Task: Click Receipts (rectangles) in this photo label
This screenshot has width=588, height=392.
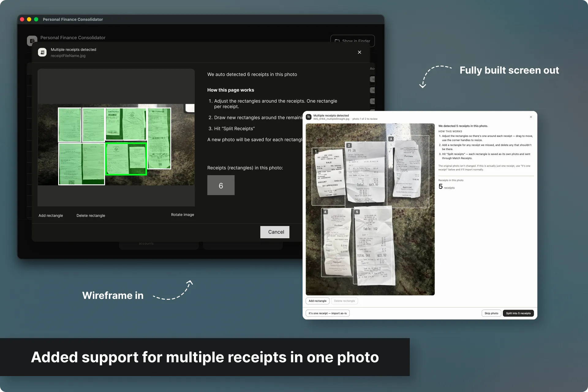Action: point(245,168)
